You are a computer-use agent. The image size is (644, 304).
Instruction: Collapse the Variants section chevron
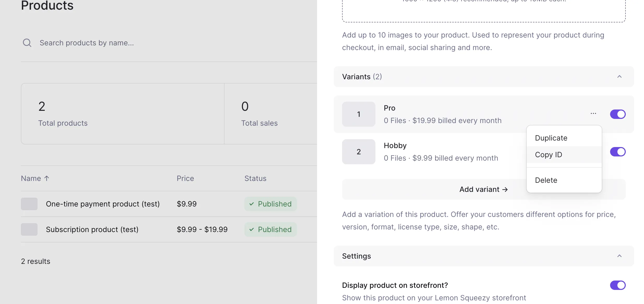click(x=619, y=77)
